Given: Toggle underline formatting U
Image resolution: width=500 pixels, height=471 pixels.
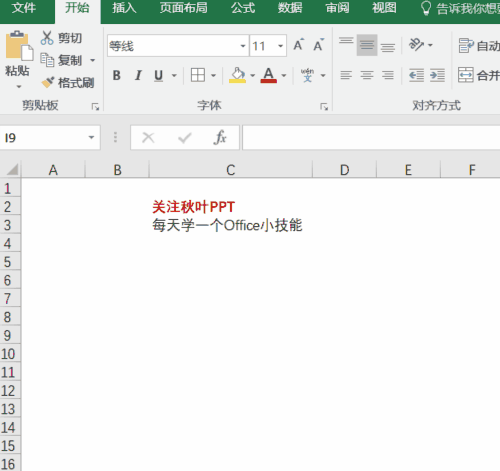Looking at the screenshot, I should pos(159,75).
